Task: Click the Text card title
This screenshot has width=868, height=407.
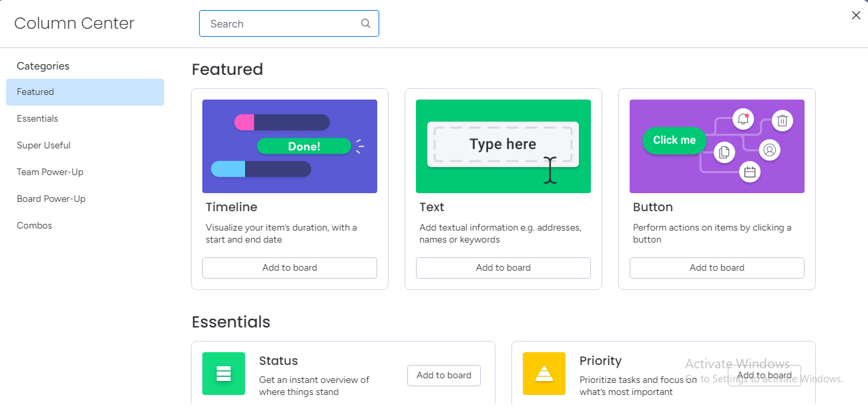Action: pos(432,207)
